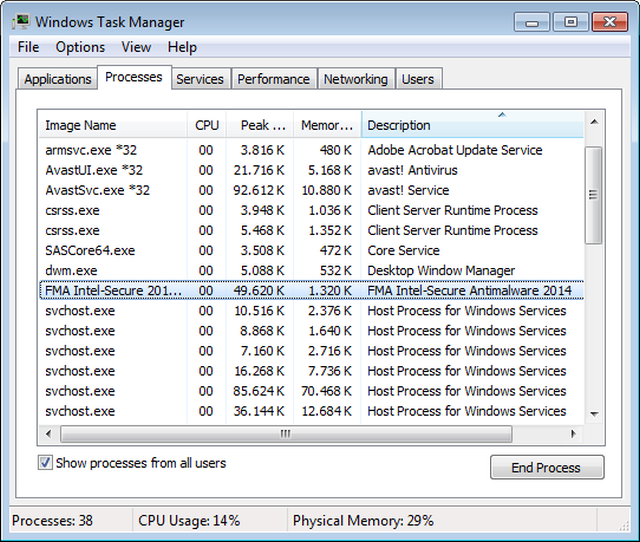The width and height of the screenshot is (640, 542).
Task: Sort by Image Name column header
Action: [x=113, y=125]
